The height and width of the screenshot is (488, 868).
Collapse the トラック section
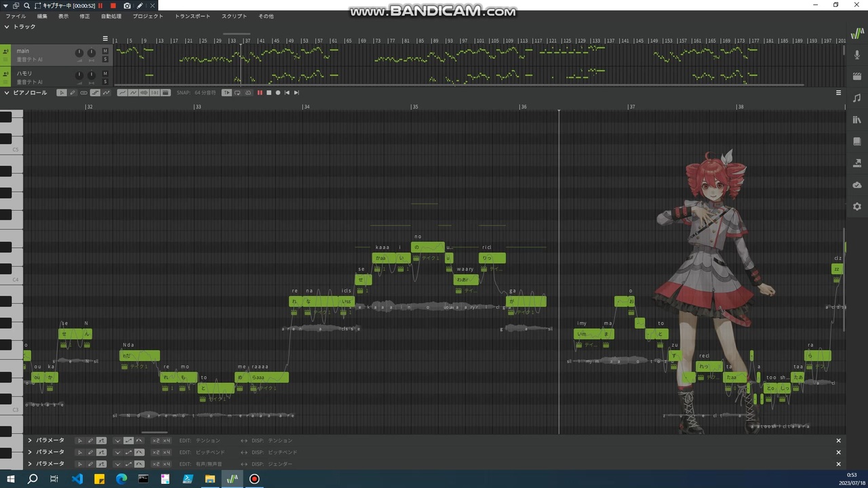7,27
